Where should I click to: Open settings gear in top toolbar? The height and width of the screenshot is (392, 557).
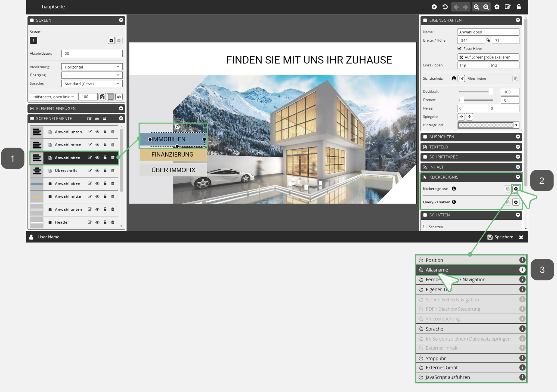(497, 7)
